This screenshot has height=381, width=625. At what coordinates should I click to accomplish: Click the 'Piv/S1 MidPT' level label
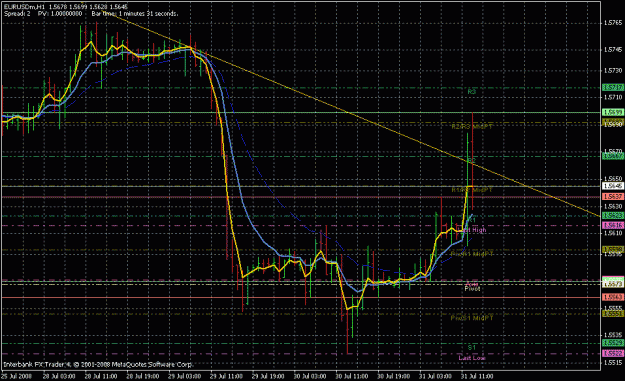pyautogui.click(x=472, y=318)
